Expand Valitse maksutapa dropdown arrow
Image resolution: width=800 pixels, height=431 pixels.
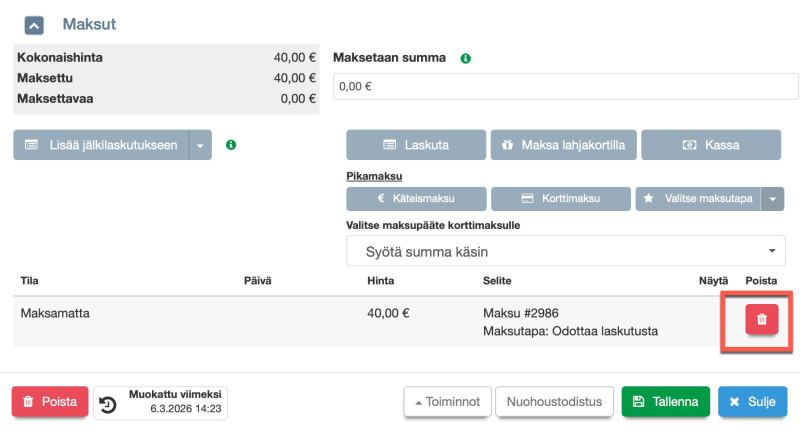tap(773, 199)
